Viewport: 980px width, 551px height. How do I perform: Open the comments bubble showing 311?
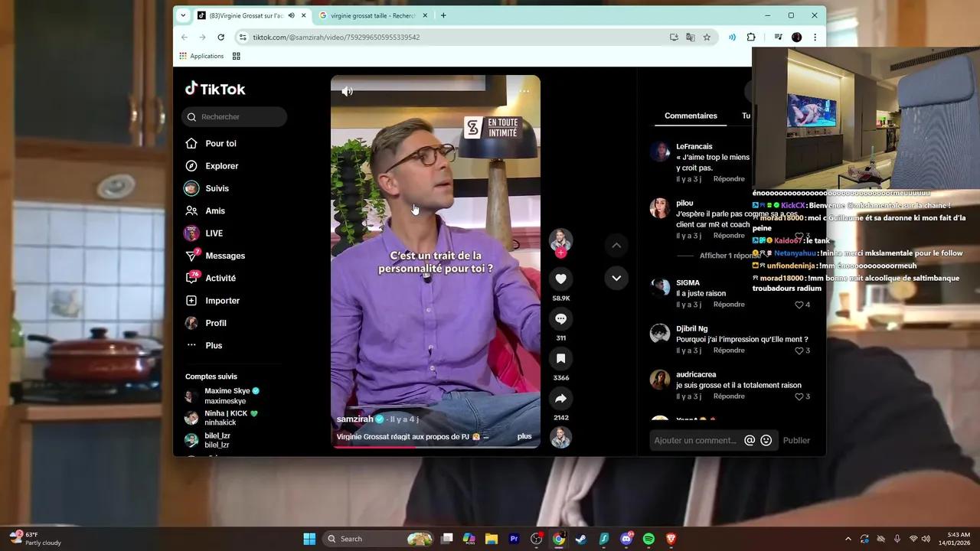tap(560, 319)
